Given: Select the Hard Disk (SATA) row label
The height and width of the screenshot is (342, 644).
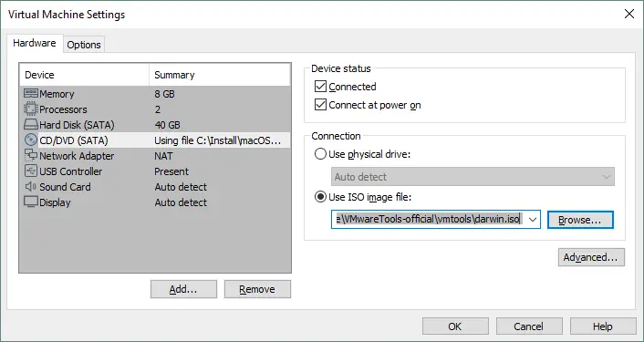Looking at the screenshot, I should pyautogui.click(x=77, y=125).
